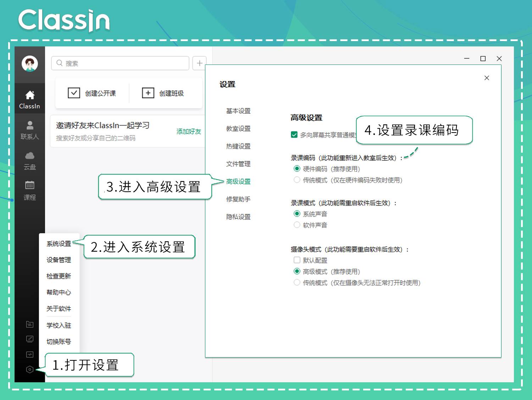Focus the 搜索 search field
The image size is (532, 400).
click(120, 63)
